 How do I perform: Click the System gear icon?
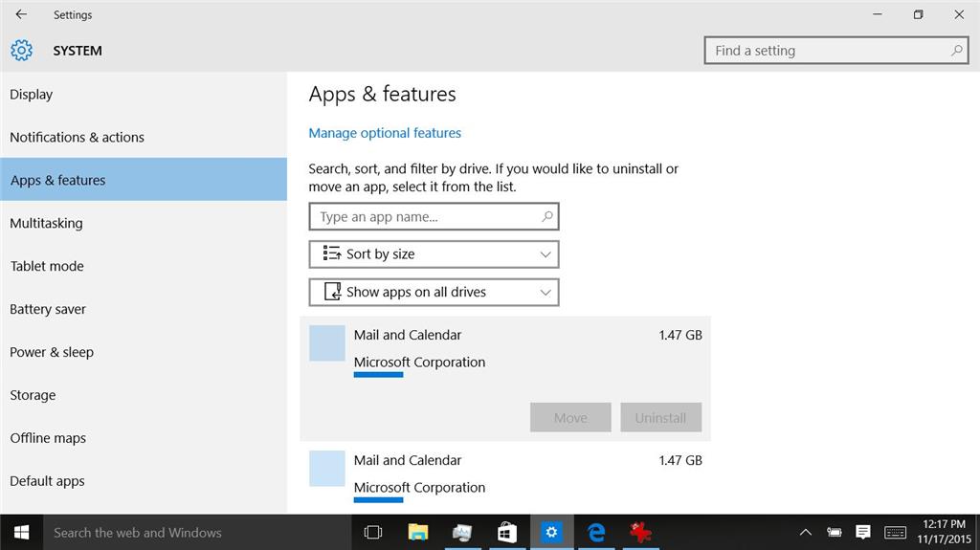21,50
